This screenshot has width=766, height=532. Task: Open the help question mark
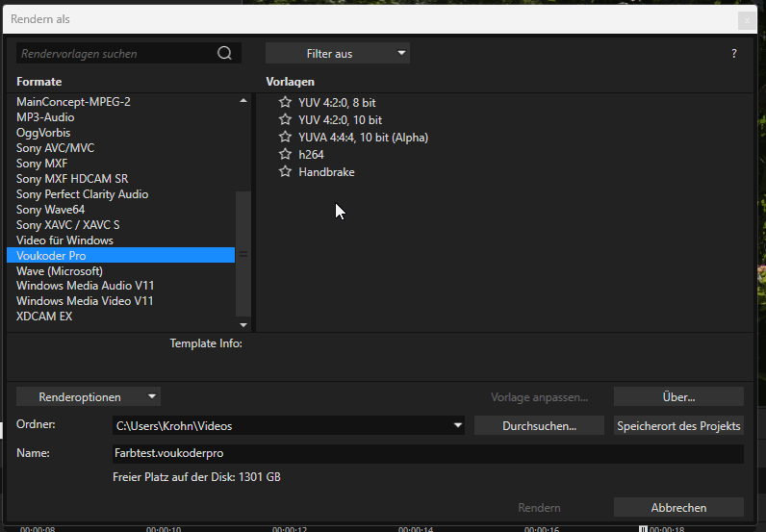pos(734,54)
